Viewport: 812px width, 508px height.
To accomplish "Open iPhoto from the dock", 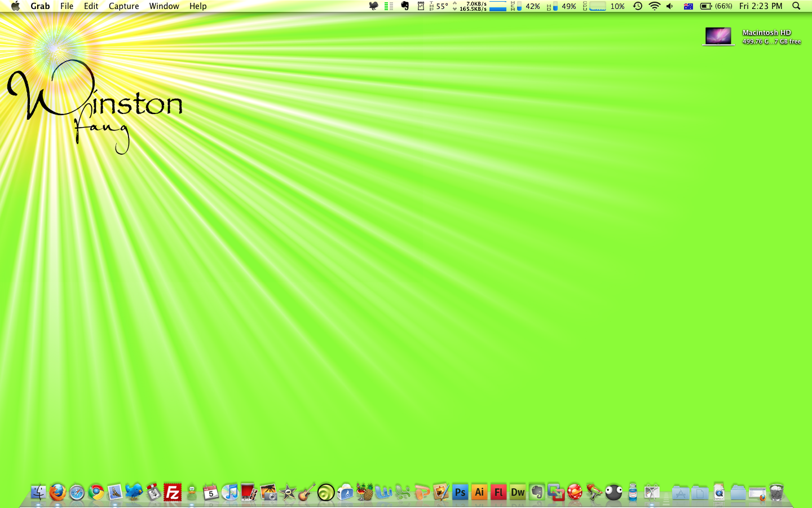I will coord(268,492).
